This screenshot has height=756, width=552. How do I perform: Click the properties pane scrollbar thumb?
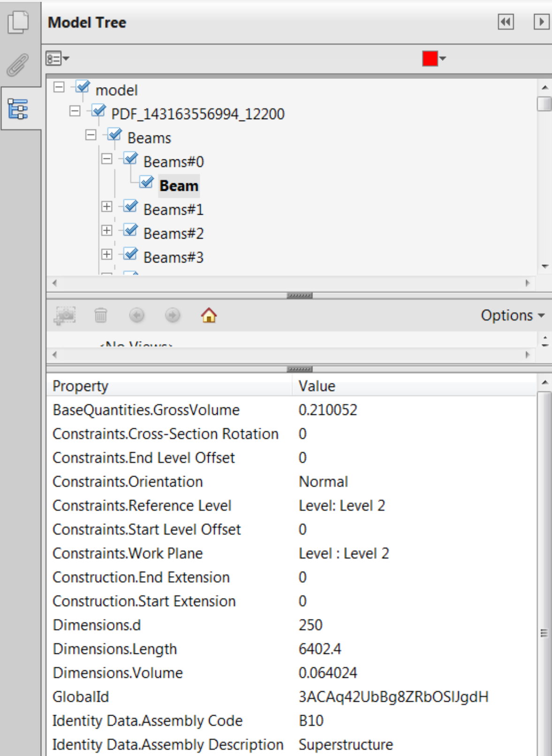pyautogui.click(x=544, y=575)
